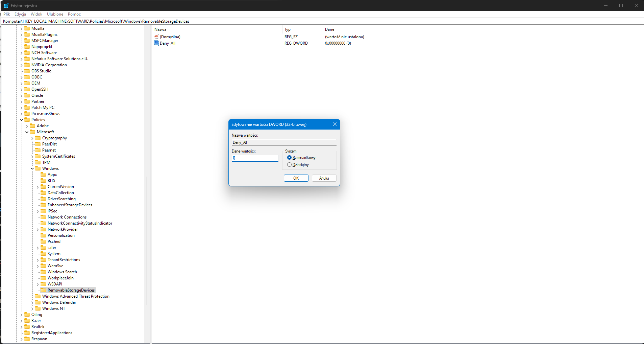Click the OBS Studio folder icon

27,71
